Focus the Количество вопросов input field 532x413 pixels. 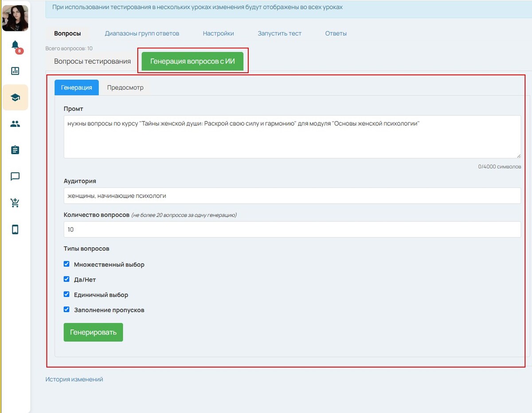(292, 230)
